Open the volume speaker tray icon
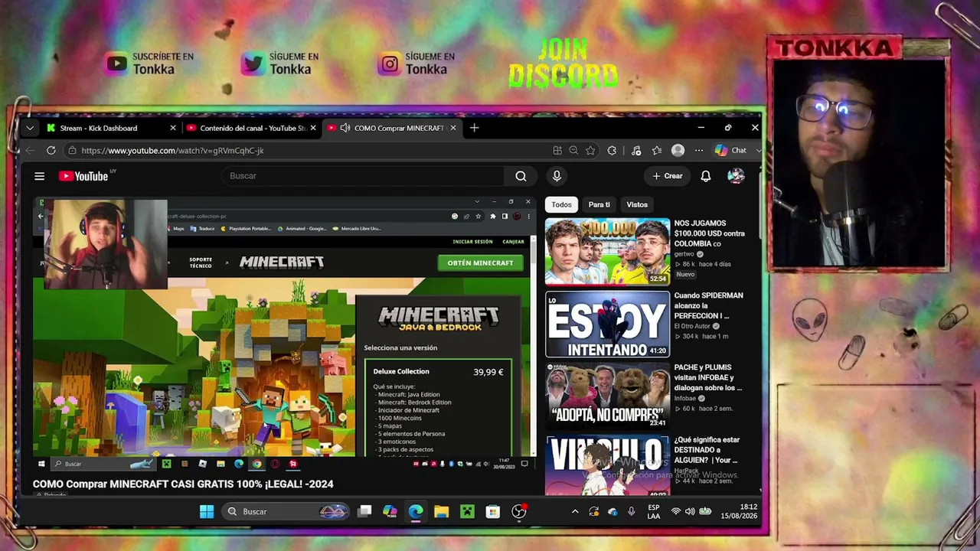980x551 pixels. 690,511
